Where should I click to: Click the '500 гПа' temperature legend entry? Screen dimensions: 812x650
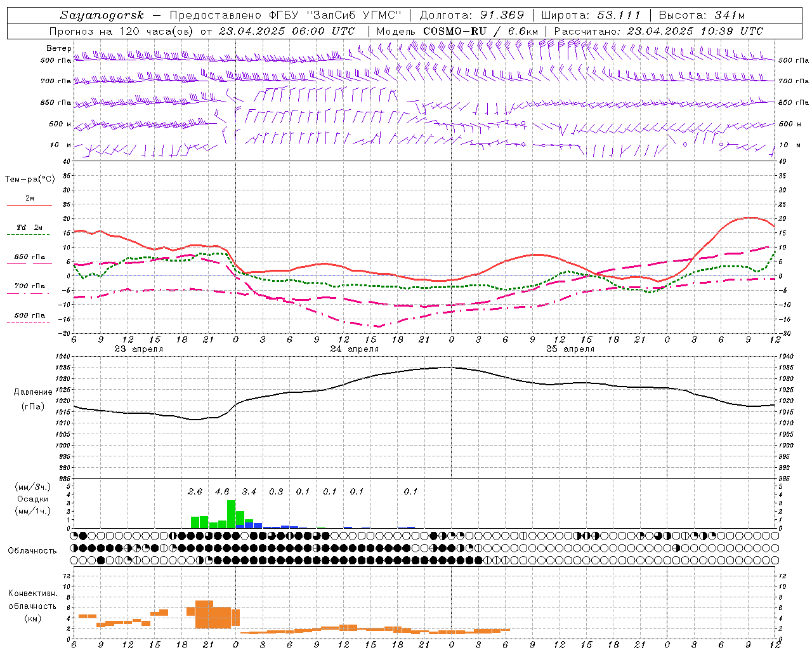click(x=30, y=315)
